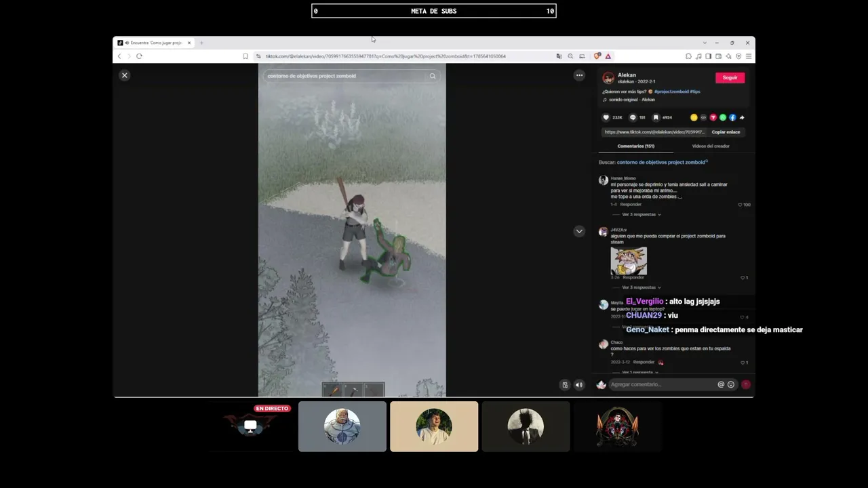Viewport: 868px width, 488px height.
Task: Click the META DE SUBS goal bar
Action: click(x=434, y=11)
